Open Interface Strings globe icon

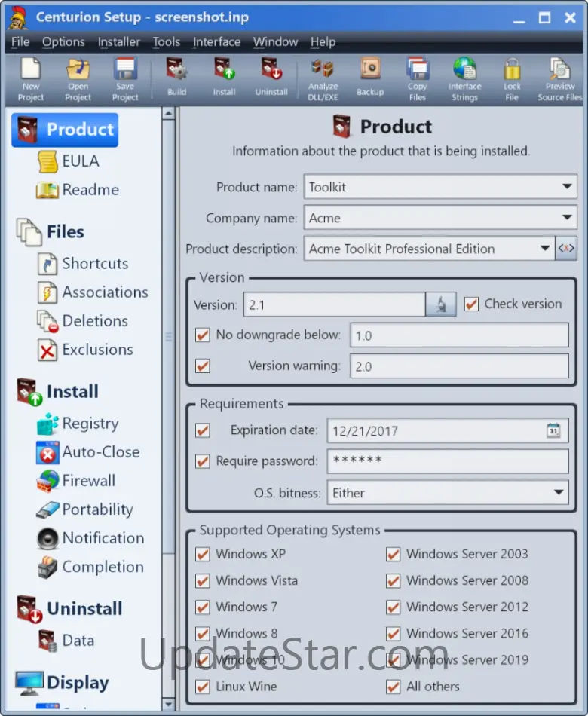(x=464, y=79)
